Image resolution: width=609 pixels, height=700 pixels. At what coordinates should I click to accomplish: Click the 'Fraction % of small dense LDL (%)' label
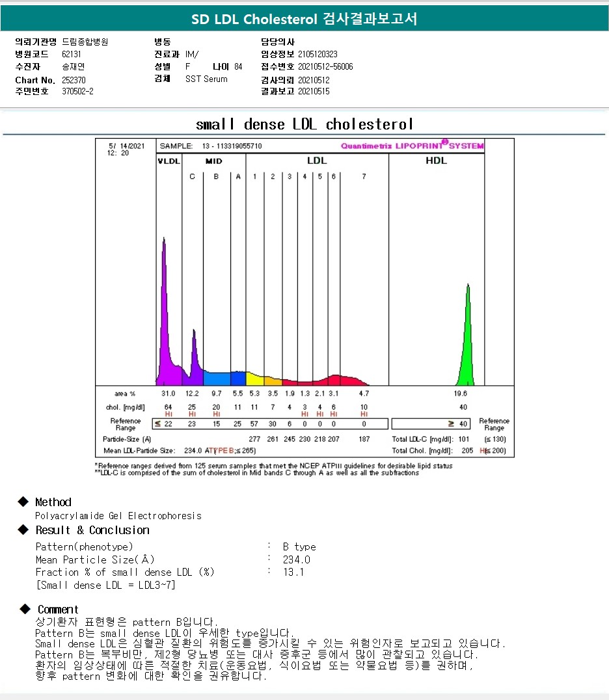coord(125,572)
